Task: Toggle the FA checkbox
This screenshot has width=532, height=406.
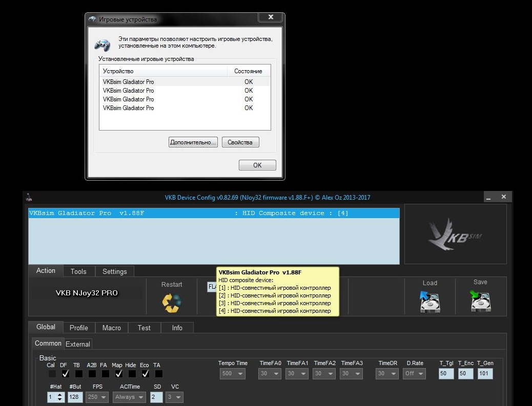Action: [106, 373]
